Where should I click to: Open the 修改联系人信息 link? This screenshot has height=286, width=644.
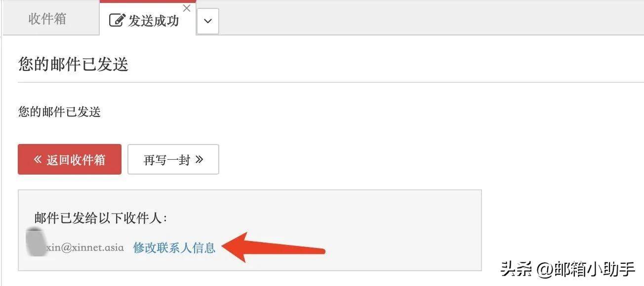pos(174,248)
